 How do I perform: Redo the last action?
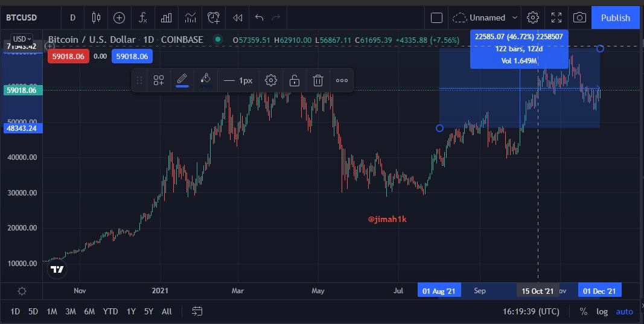[276, 17]
